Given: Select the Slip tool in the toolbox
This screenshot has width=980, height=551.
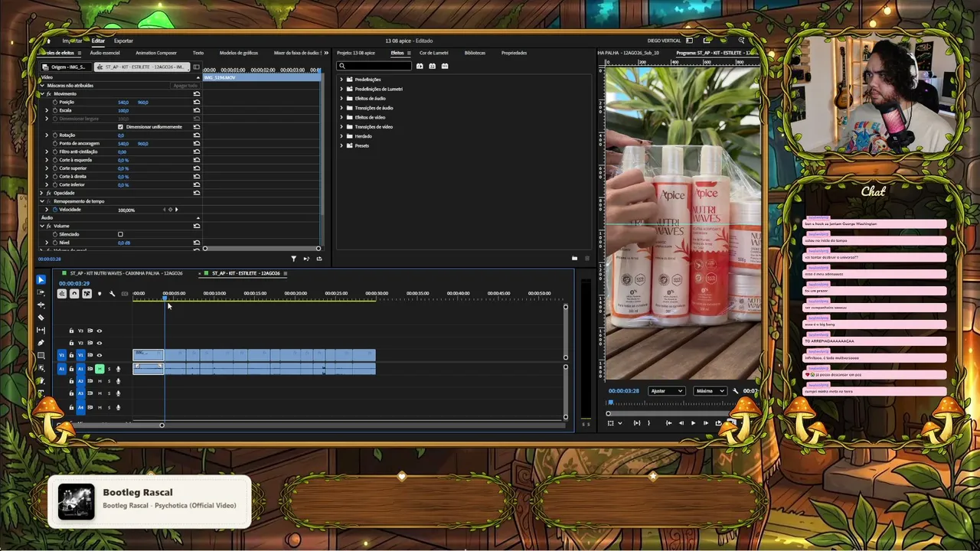Looking at the screenshot, I should (x=41, y=330).
